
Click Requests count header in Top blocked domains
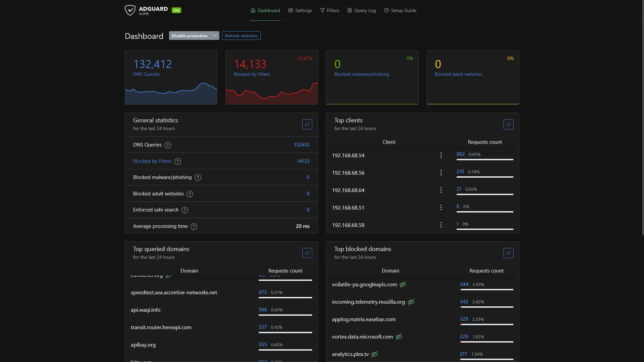(486, 271)
